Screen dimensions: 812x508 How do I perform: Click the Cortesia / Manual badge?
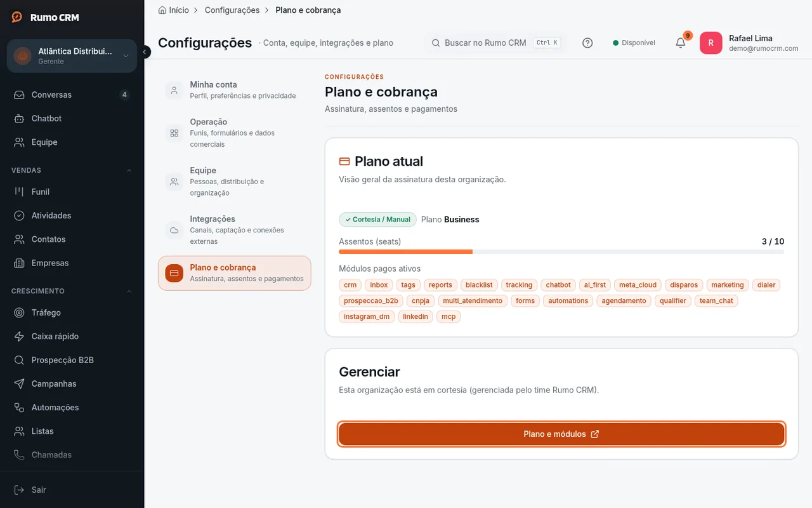click(377, 220)
